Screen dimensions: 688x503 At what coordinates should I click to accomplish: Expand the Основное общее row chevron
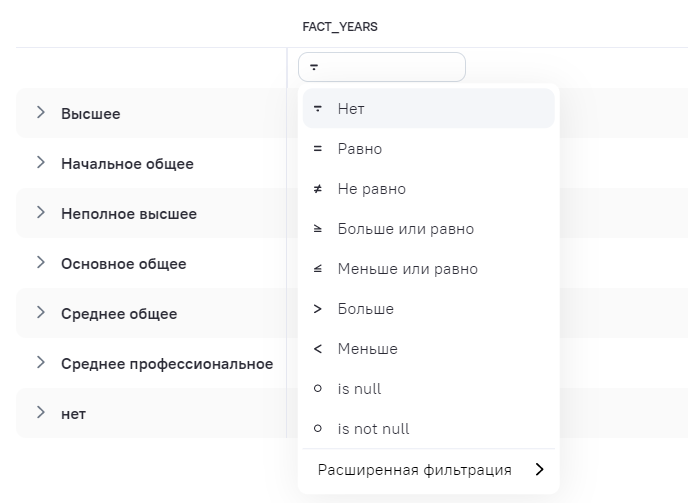pos(41,263)
